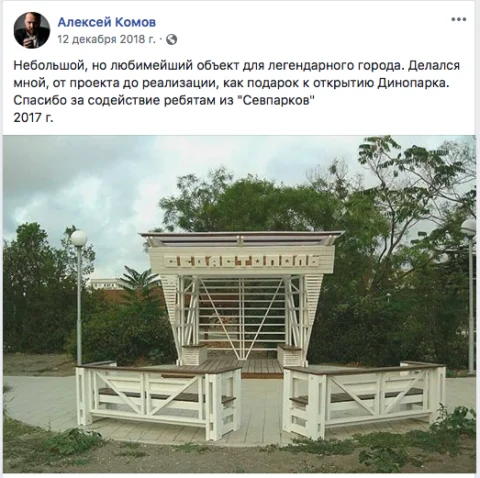Open Алексей Комов's profile avatar picture
Viewport: 480px width, 478px height.
[32, 30]
